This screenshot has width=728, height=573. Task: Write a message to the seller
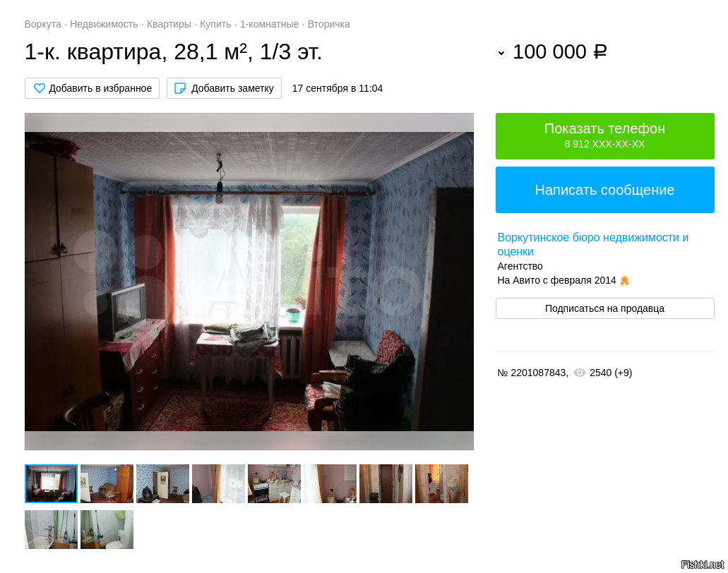(x=604, y=190)
